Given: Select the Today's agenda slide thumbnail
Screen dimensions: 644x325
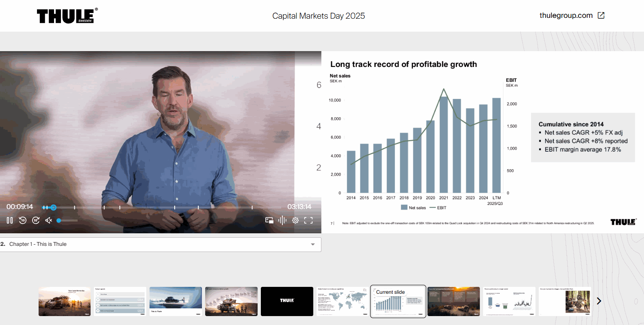Looking at the screenshot, I should click(120, 301).
